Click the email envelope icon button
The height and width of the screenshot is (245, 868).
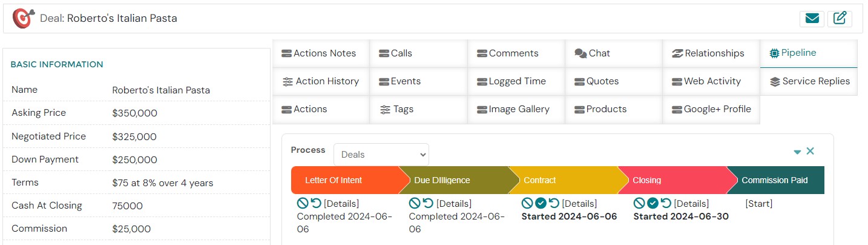tap(812, 19)
